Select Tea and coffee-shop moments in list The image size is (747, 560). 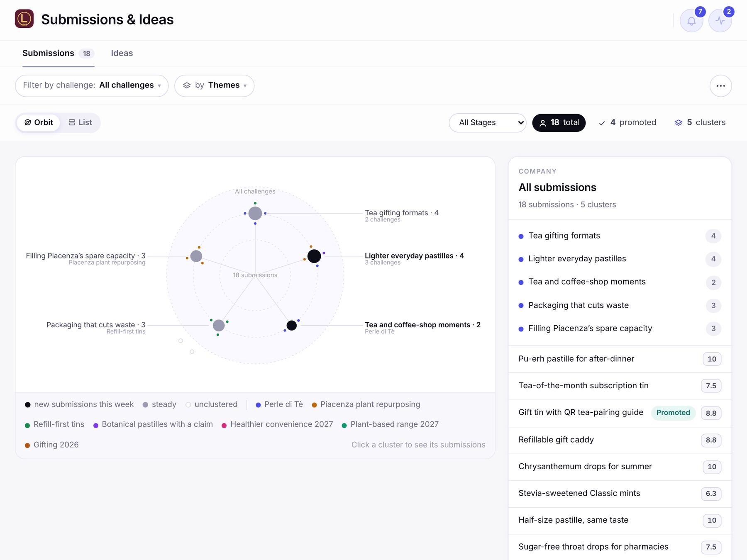620,282
